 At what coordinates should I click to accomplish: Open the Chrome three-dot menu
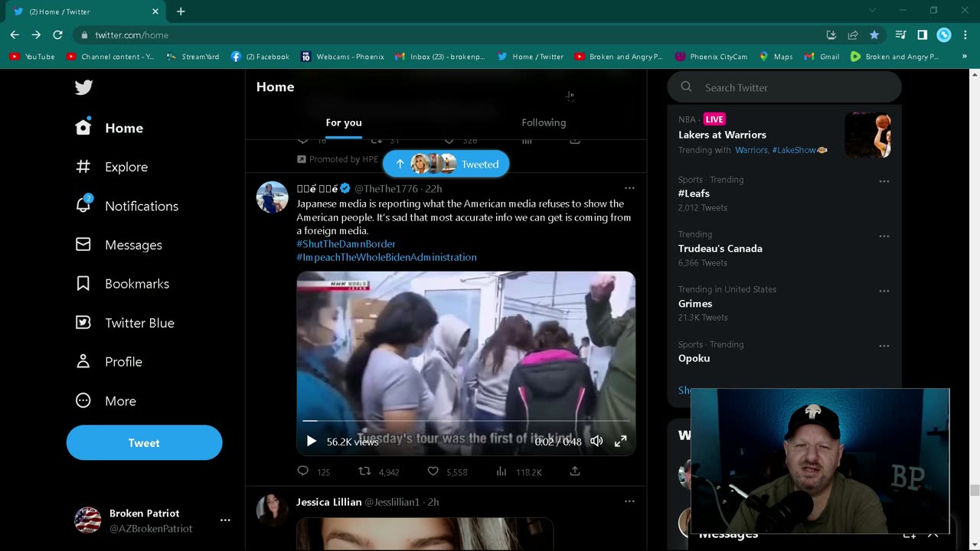click(x=965, y=34)
